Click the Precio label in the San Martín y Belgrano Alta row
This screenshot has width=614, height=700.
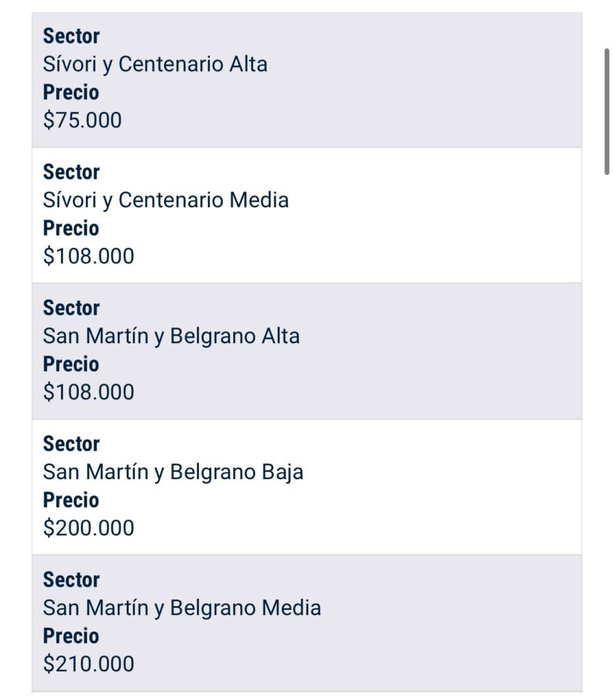click(71, 364)
